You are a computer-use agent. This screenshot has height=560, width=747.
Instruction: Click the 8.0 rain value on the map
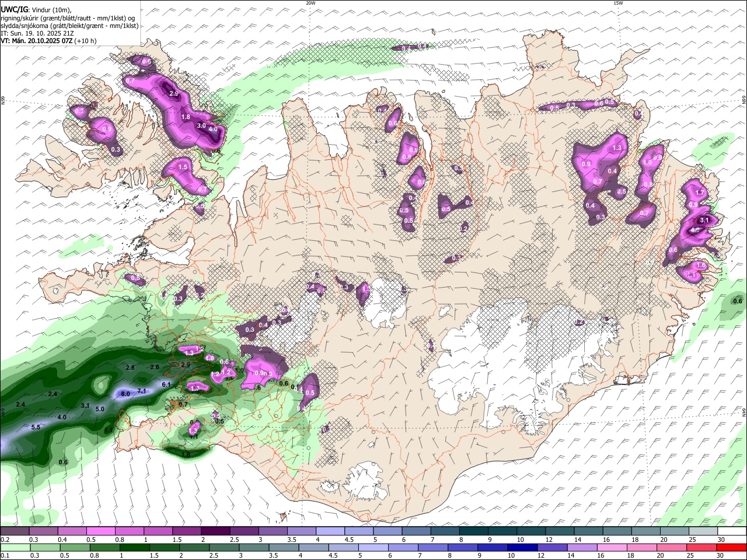click(x=125, y=394)
